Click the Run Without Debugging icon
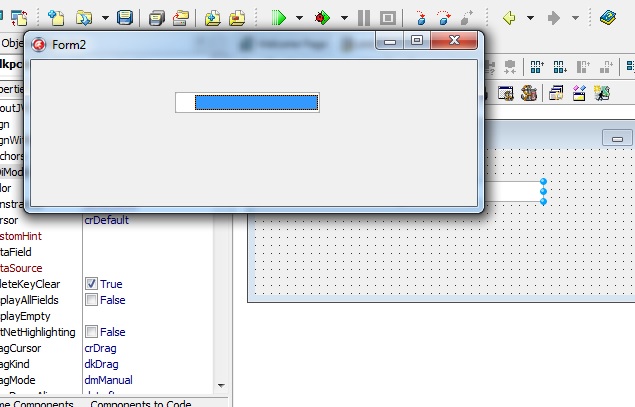 (x=322, y=18)
